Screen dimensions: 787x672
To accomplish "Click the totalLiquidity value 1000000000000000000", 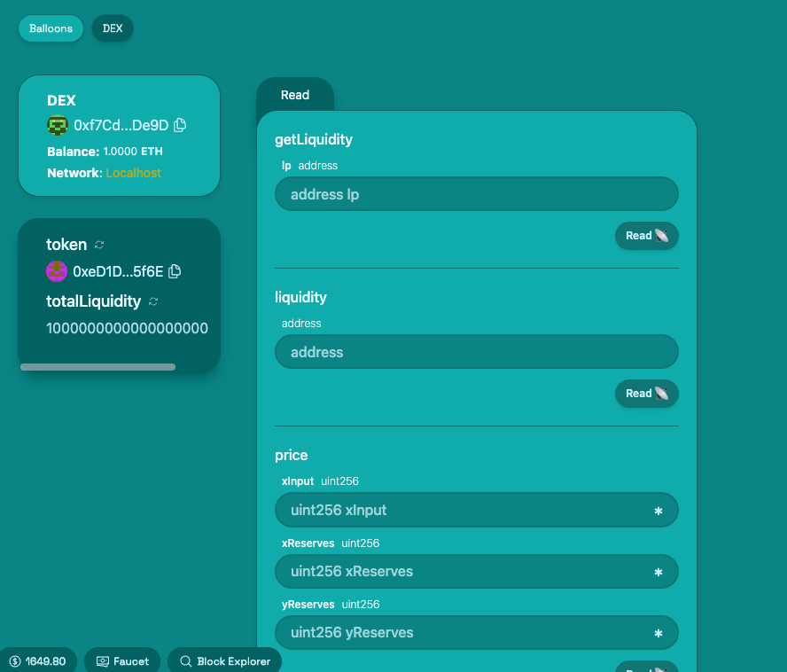I will coord(127,329).
